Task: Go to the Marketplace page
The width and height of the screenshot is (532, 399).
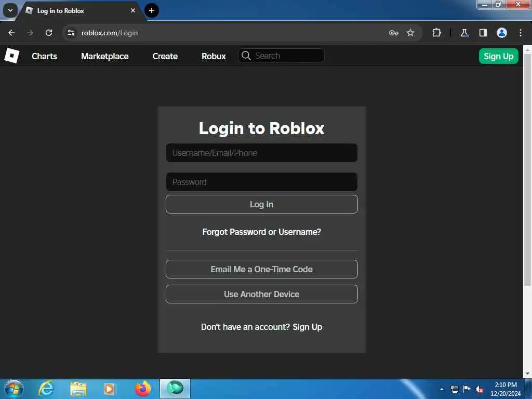Action: tap(105, 56)
